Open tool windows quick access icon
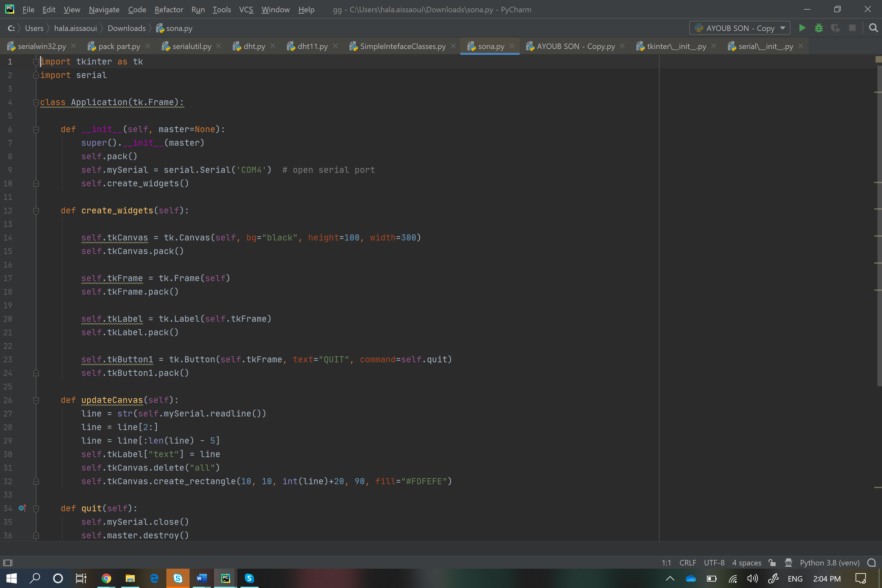Screen dimensions: 882x588 [8, 563]
